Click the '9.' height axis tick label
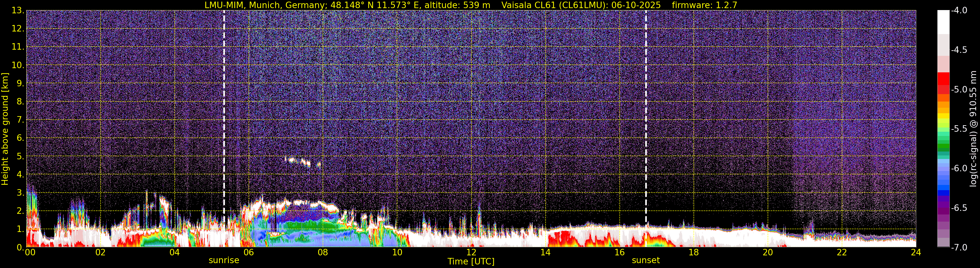 20,83
